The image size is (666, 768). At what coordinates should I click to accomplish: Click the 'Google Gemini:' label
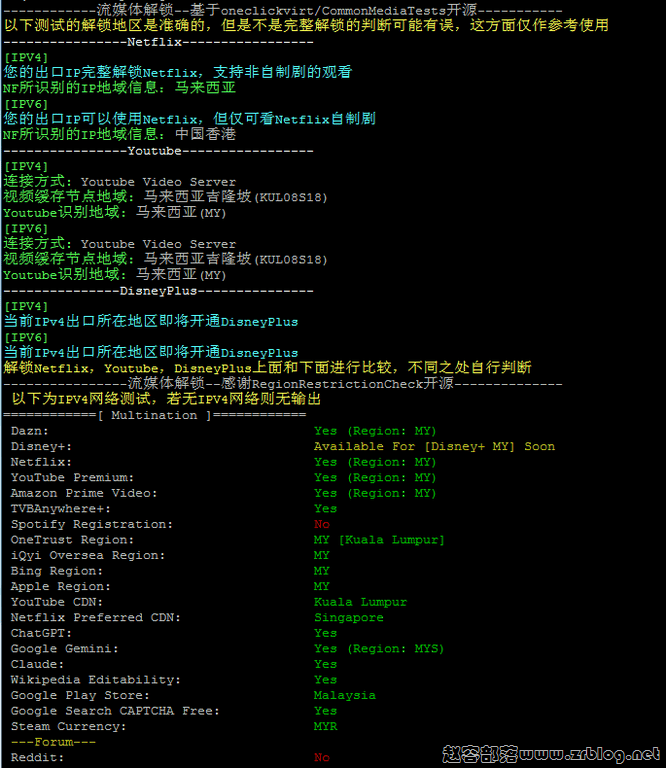tap(65, 649)
